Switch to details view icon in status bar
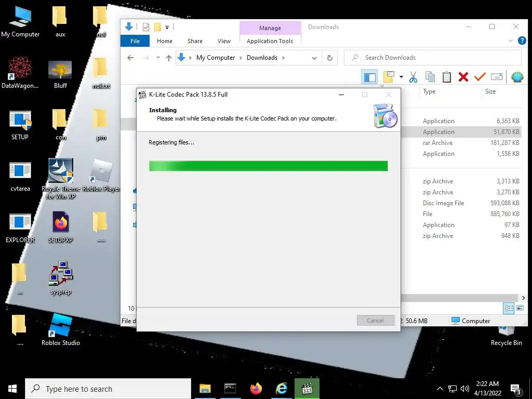 click(509, 308)
